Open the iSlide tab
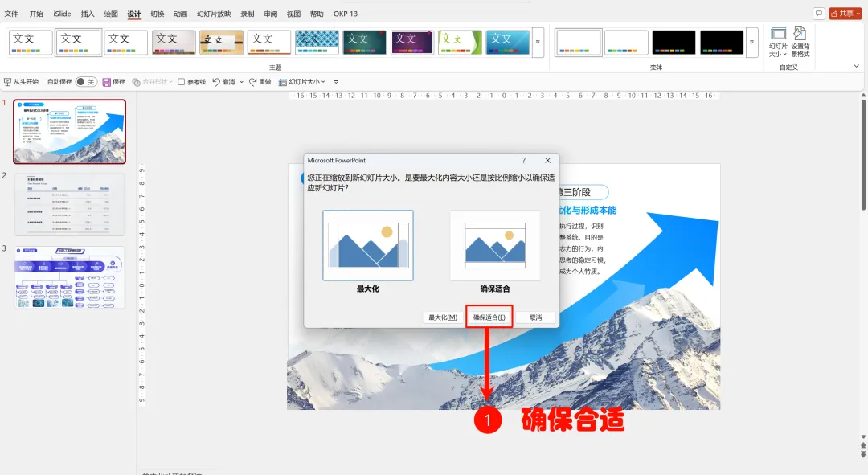The width and height of the screenshot is (868, 475). (62, 14)
